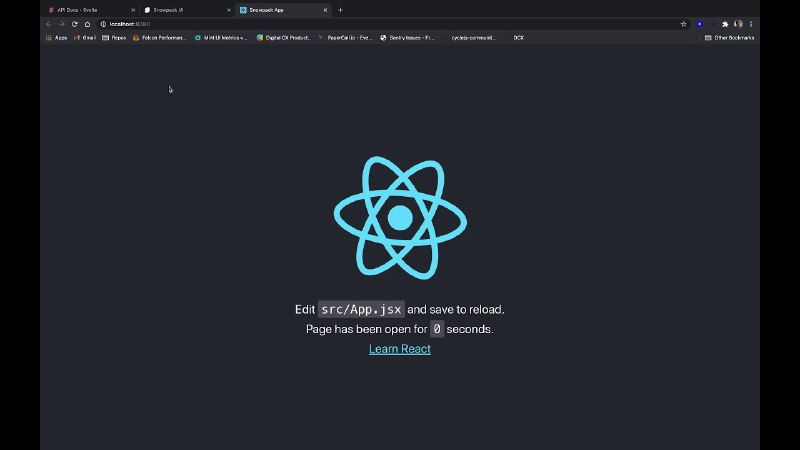Open Chrome three-dot menu

tap(751, 24)
